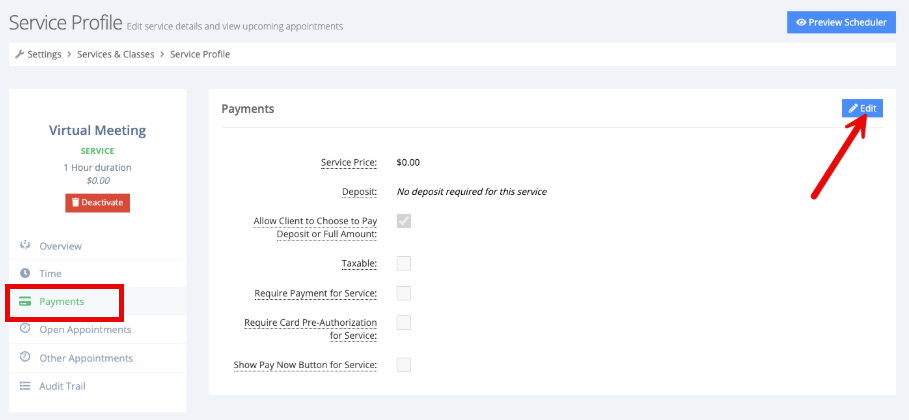Click the Show Pay Now Button label
The width and height of the screenshot is (909, 420).
pos(306,364)
